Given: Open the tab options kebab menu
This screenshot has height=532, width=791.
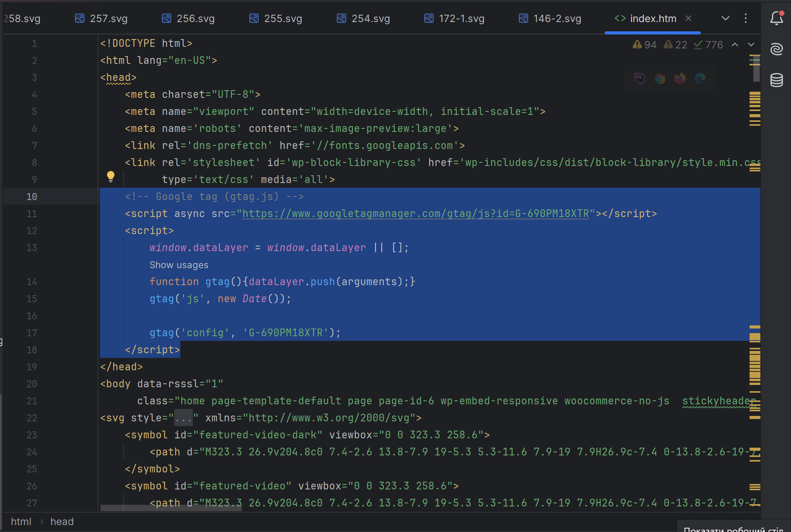Looking at the screenshot, I should (x=746, y=18).
